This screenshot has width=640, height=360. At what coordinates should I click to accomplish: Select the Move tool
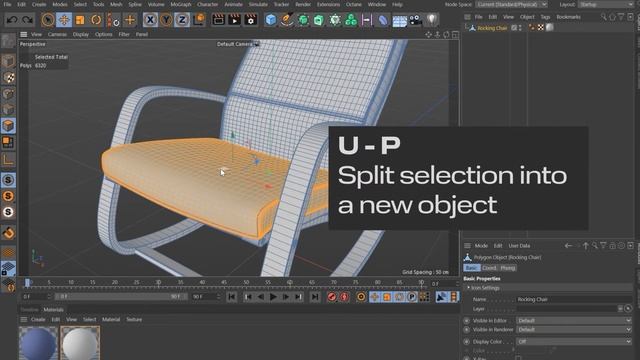coord(64,20)
